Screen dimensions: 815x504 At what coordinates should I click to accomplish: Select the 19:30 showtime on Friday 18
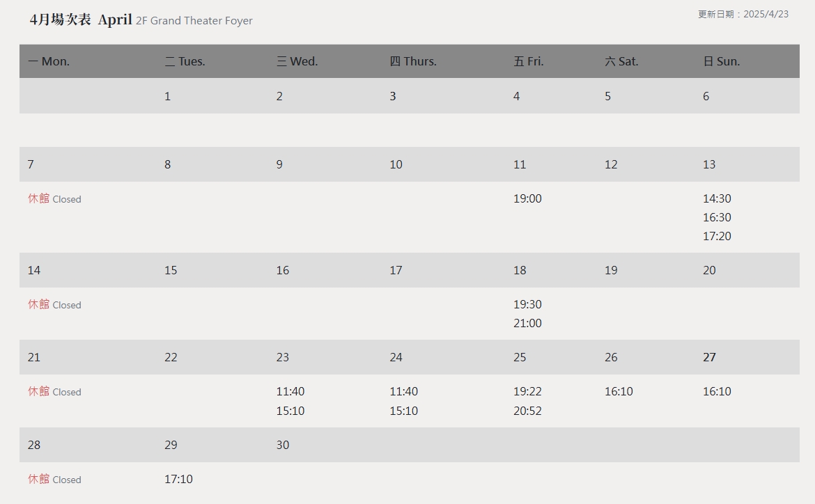point(527,305)
